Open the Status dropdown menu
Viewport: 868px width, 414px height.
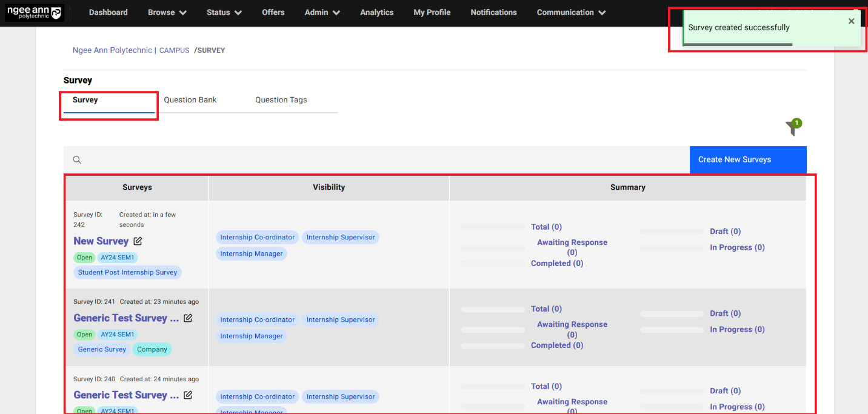click(x=224, y=12)
